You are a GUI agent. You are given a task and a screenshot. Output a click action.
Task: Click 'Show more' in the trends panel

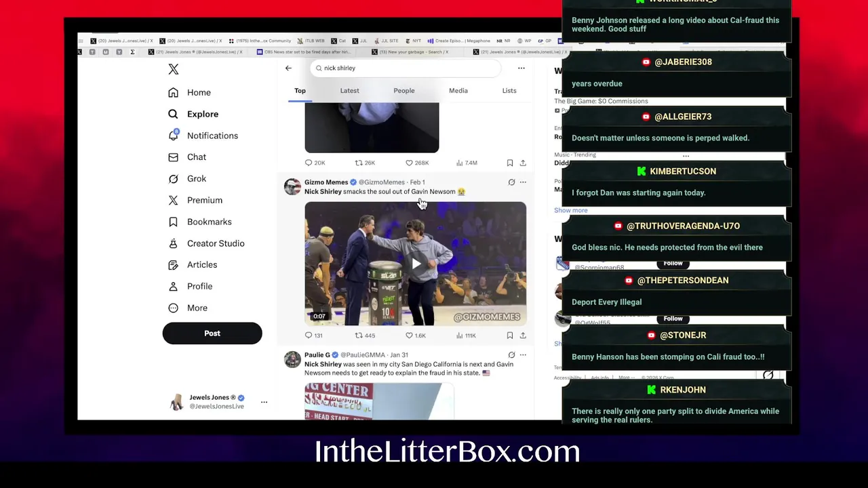coord(571,210)
